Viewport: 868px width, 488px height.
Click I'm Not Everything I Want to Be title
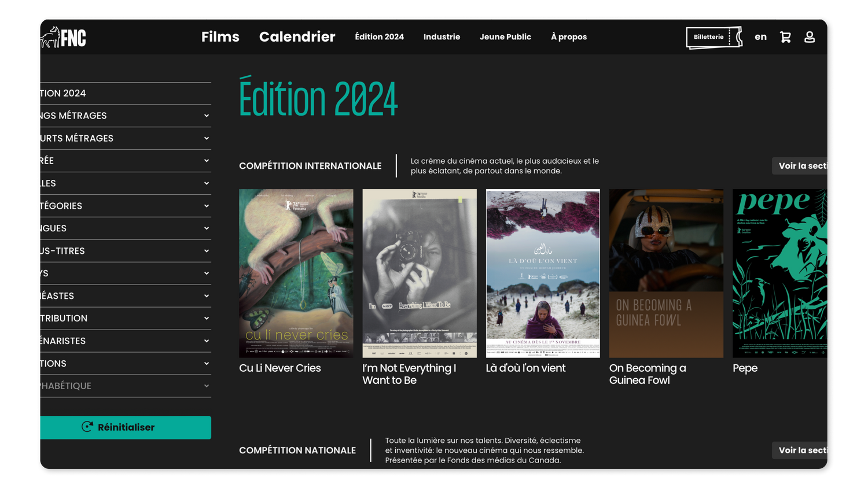coord(409,374)
